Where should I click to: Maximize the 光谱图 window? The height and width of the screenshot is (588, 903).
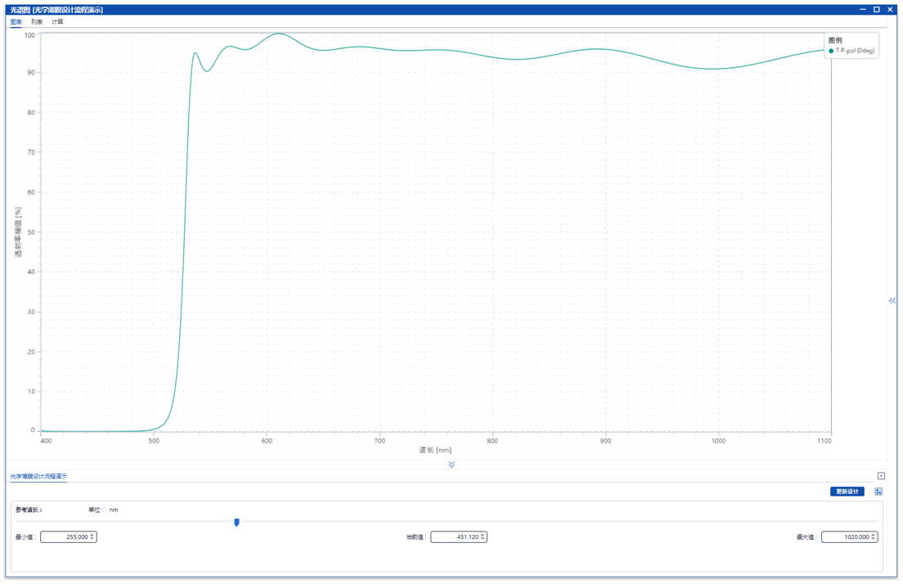point(876,9)
